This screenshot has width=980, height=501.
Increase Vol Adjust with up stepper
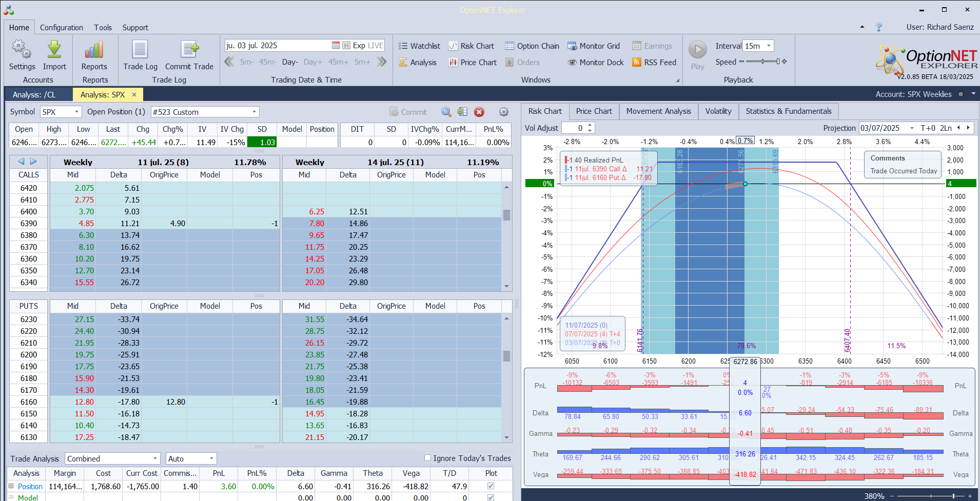click(590, 126)
